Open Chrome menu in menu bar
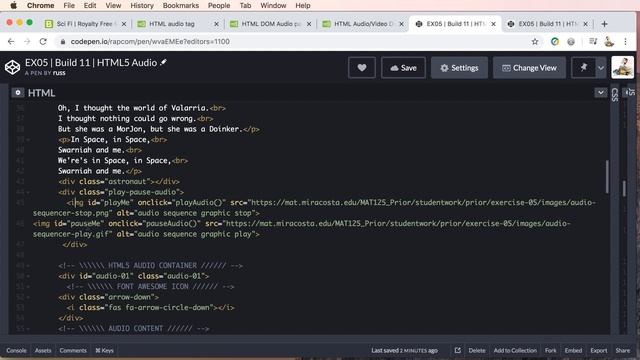640x360 pixels. pos(40,5)
